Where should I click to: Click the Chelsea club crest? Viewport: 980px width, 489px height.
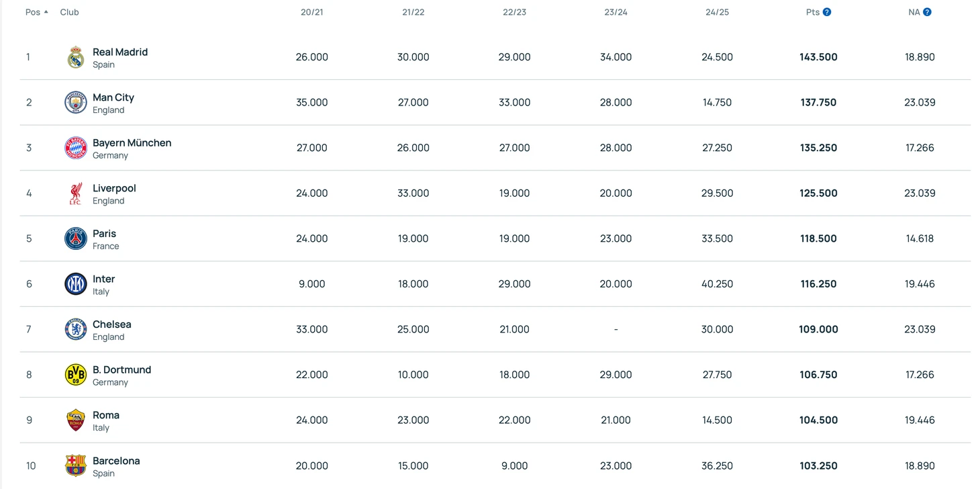point(76,329)
